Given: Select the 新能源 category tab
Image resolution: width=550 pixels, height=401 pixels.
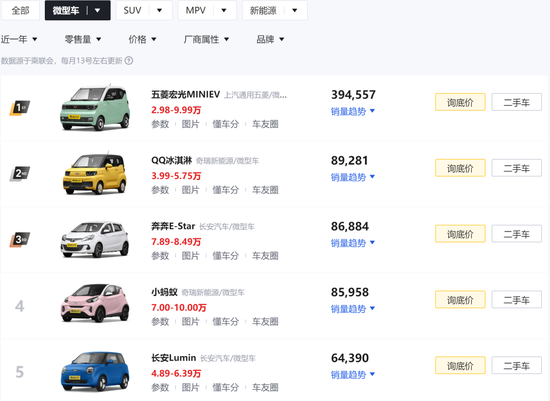Looking at the screenshot, I should point(263,11).
